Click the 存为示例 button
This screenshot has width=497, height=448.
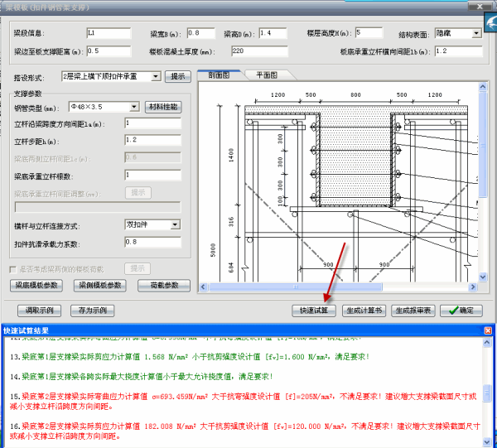tap(92, 311)
